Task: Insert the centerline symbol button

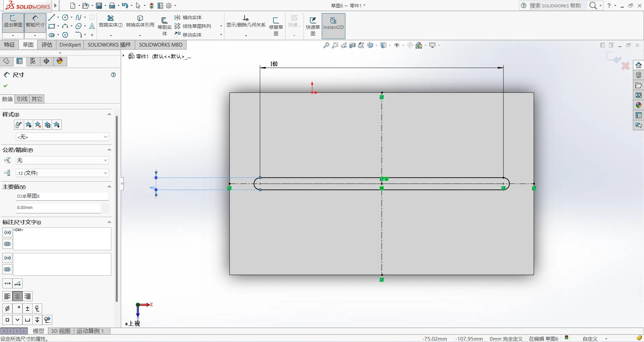Action: [x=37, y=309]
